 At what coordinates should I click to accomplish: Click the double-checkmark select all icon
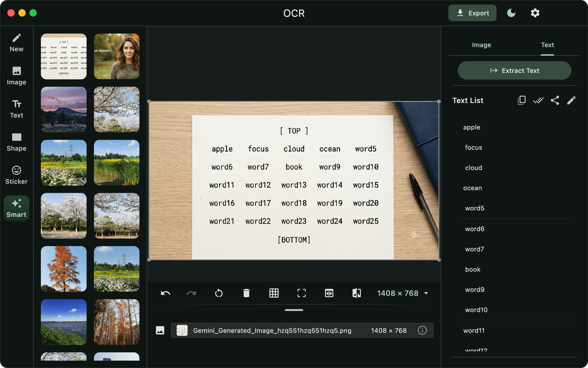538,100
